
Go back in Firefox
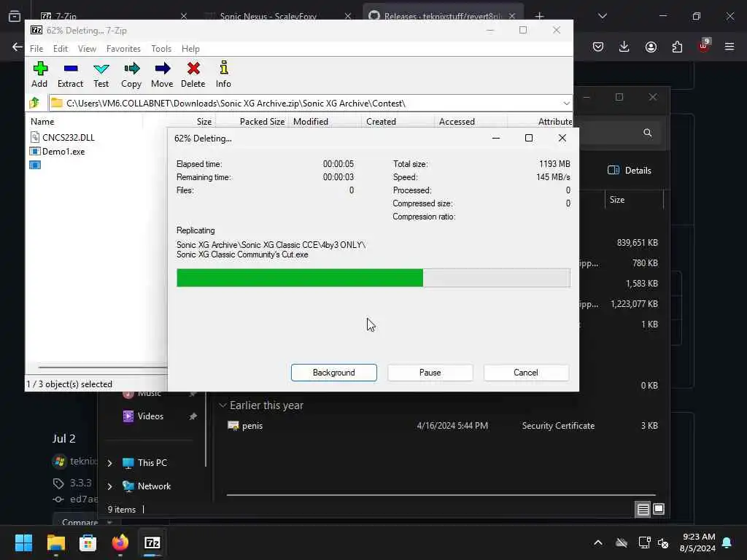coord(18,47)
